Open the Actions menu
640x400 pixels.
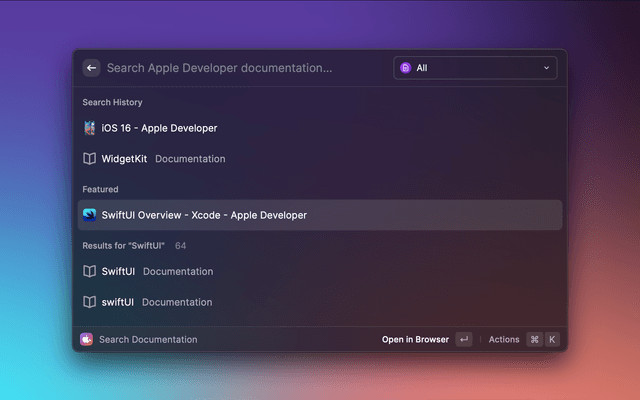[x=504, y=339]
